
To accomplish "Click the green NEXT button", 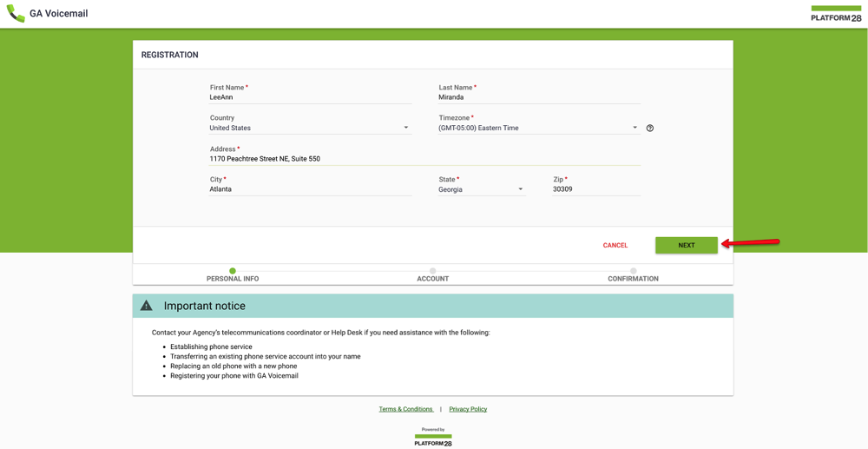I will point(687,245).
